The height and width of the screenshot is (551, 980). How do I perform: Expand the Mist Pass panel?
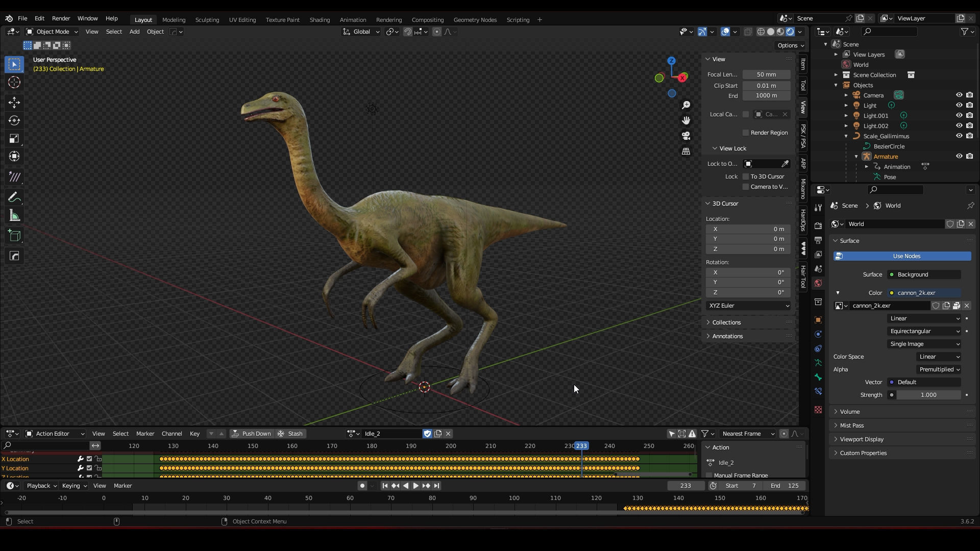tap(902, 425)
